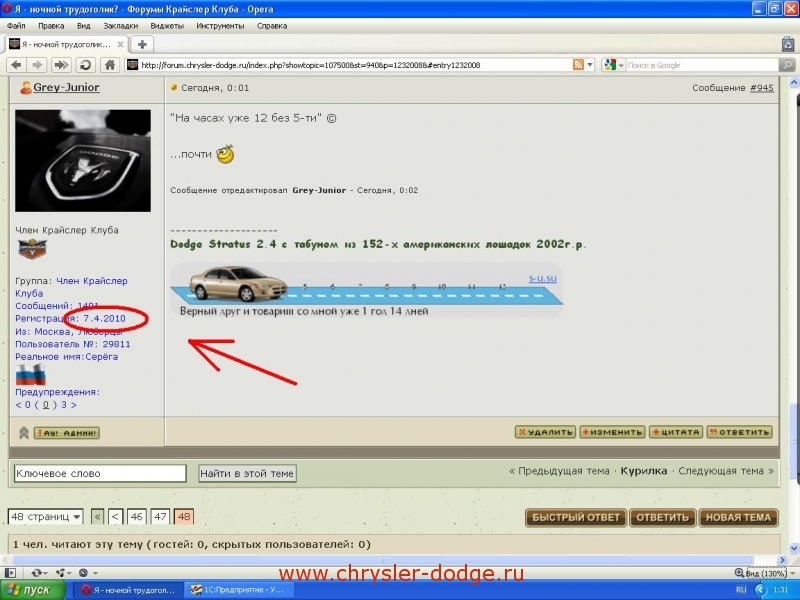Click the Цитата button

[676, 432]
